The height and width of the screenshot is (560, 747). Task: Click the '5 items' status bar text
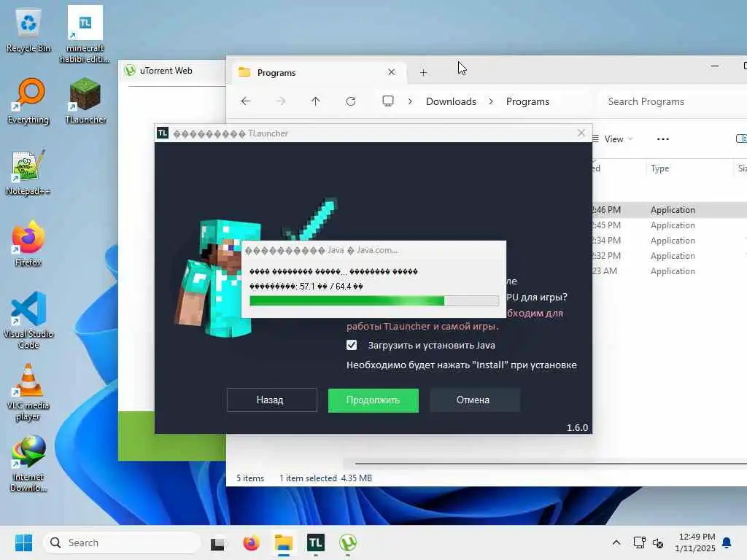coord(250,478)
